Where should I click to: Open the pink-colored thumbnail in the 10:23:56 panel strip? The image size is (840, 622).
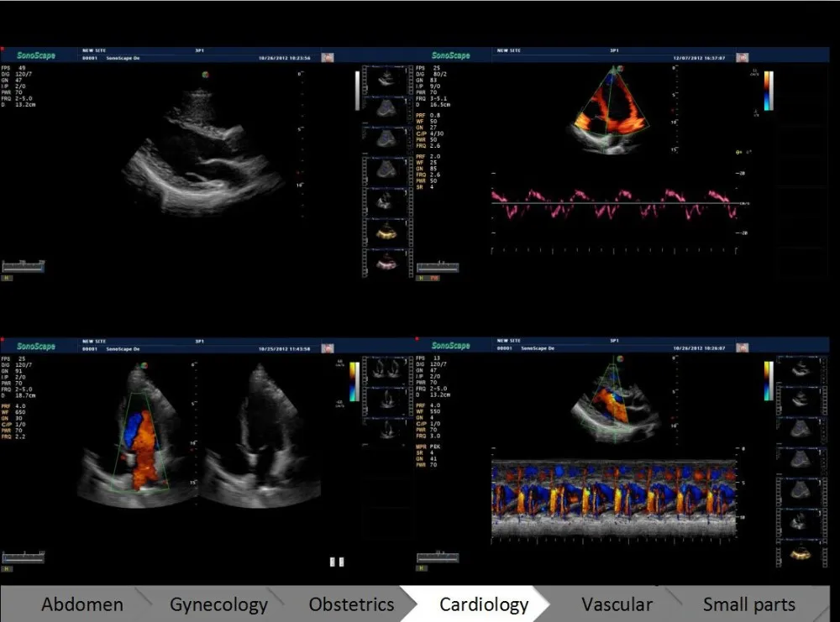(x=387, y=262)
